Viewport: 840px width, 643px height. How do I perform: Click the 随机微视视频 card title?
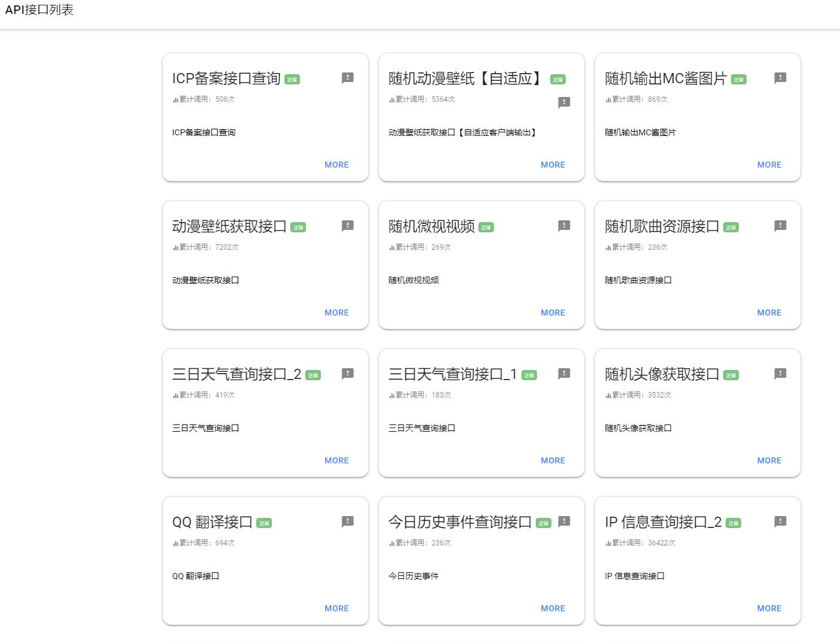(431, 226)
